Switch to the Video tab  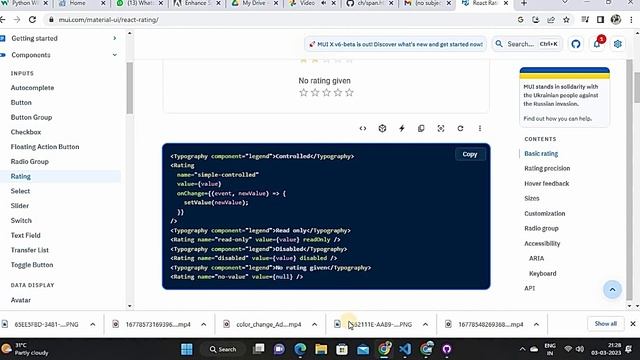tap(312, 3)
